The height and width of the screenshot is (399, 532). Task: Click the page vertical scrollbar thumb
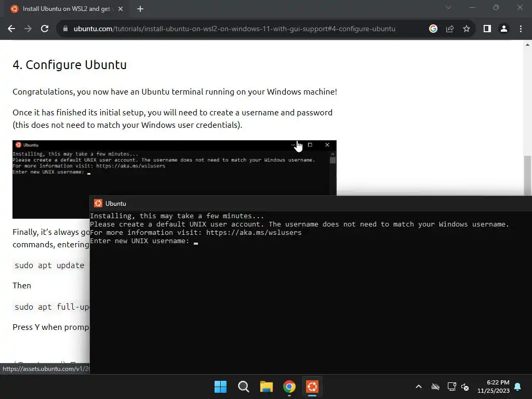click(x=527, y=176)
